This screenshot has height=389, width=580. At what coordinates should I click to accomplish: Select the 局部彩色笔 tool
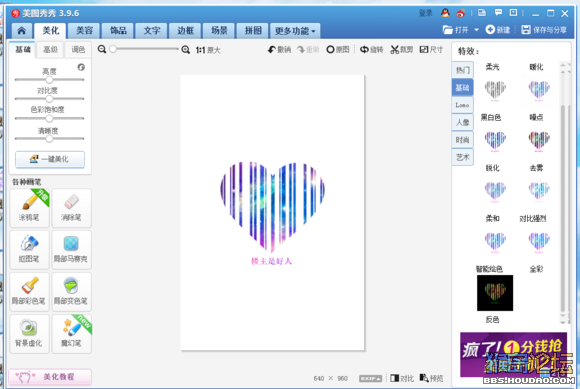pos(30,292)
